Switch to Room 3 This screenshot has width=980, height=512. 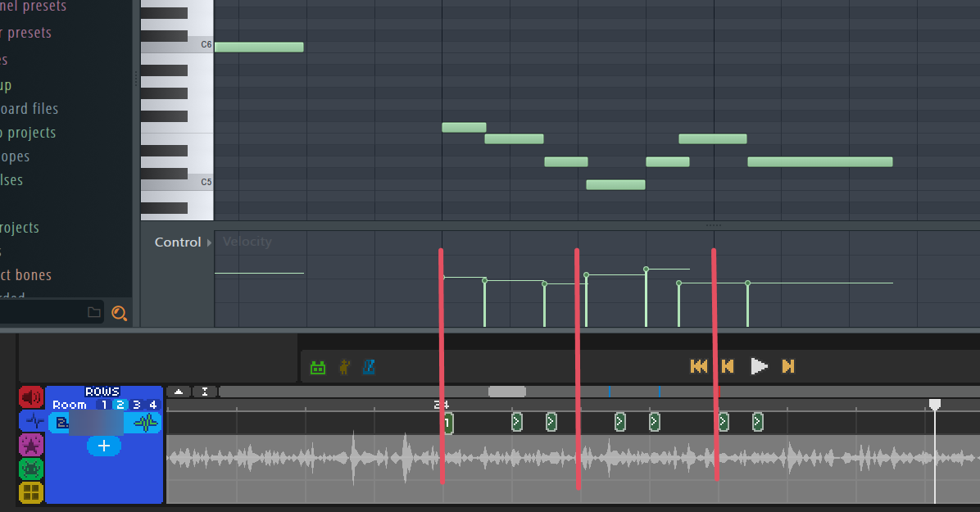(136, 405)
